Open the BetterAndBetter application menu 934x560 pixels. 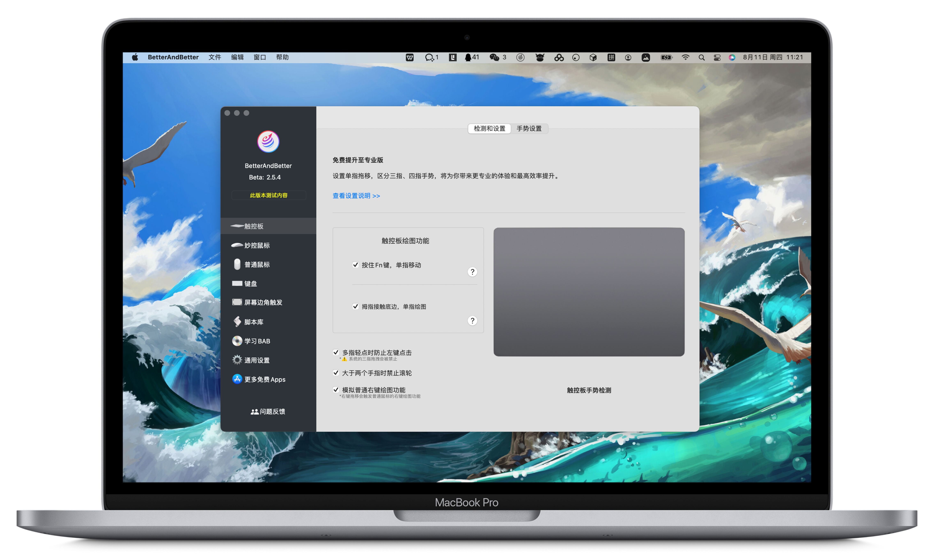173,57
